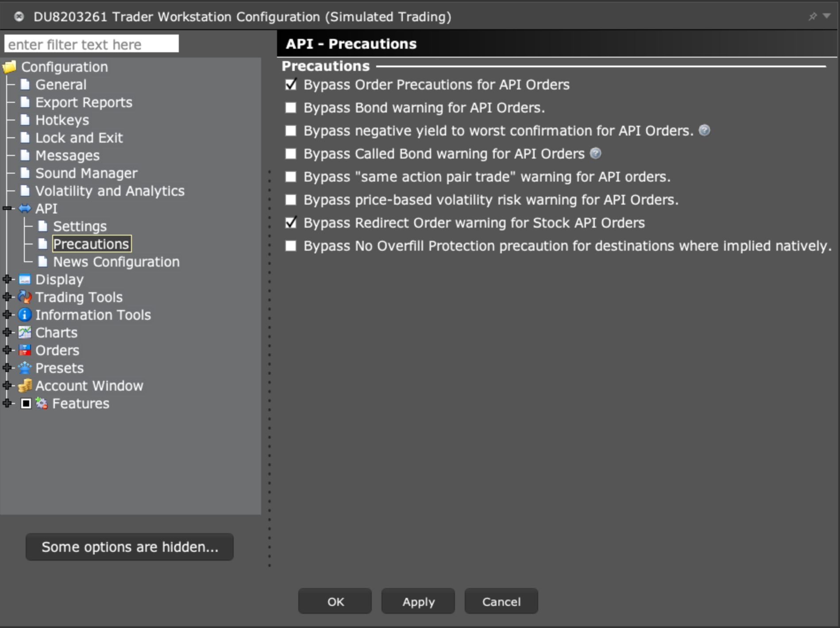Click the Sound Manager page icon

click(x=25, y=173)
